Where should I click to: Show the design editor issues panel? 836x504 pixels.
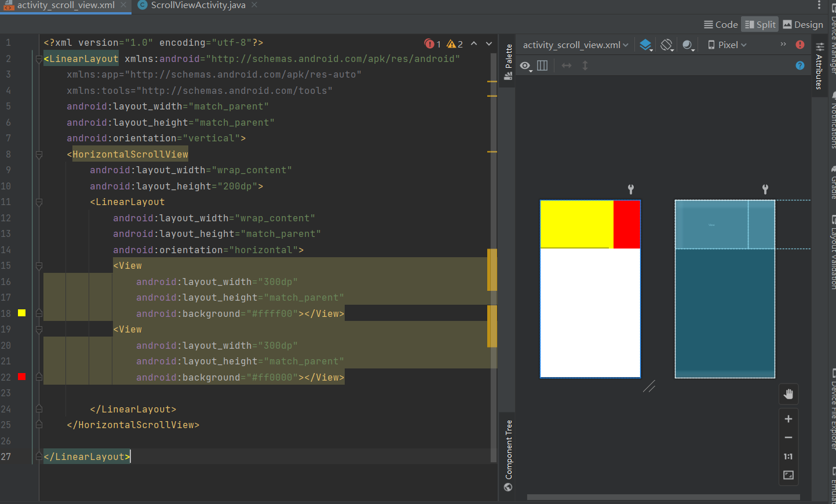tap(800, 45)
